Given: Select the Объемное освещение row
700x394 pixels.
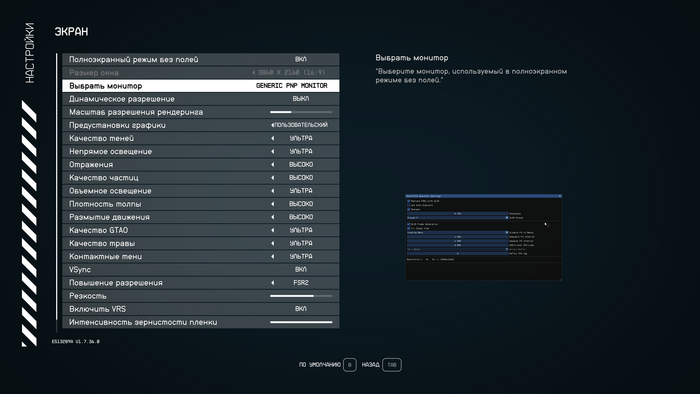Looking at the screenshot, I should [x=201, y=191].
